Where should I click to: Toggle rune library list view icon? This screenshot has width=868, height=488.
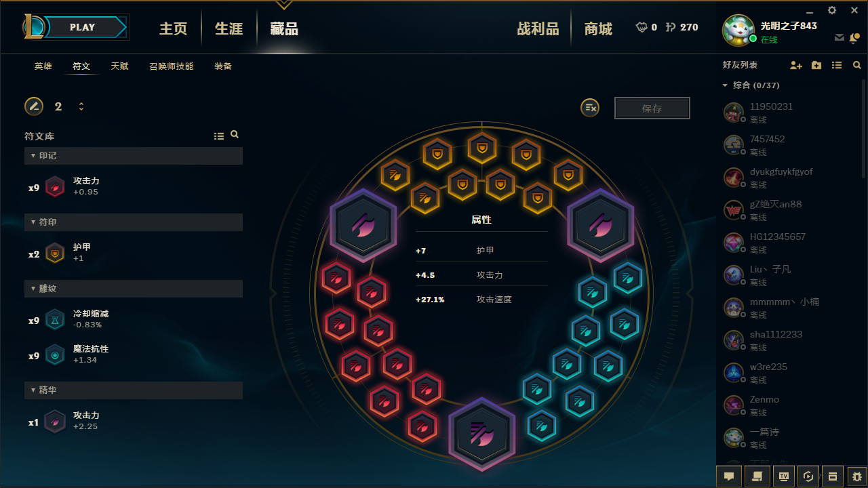tap(219, 136)
